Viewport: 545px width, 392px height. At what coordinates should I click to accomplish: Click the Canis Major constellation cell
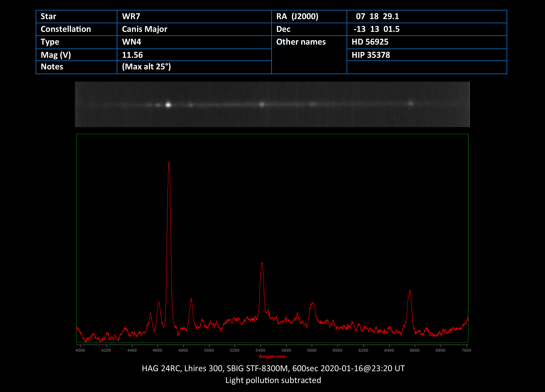(x=144, y=29)
